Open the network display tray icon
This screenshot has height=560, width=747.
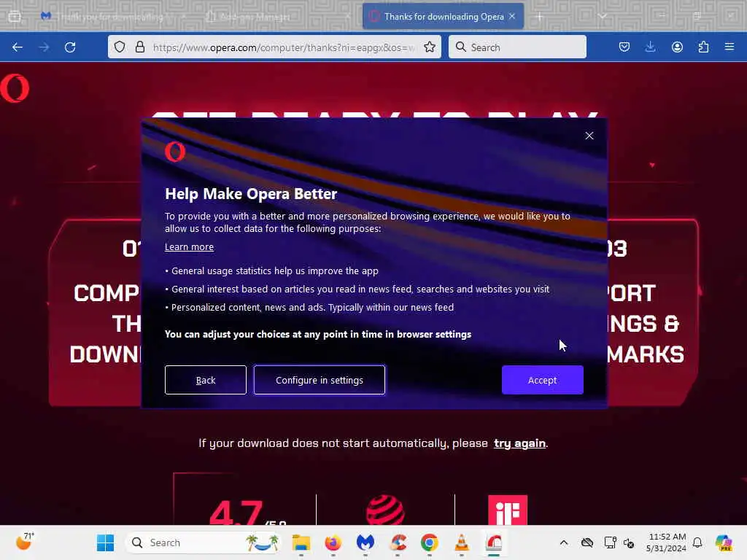[x=610, y=542]
